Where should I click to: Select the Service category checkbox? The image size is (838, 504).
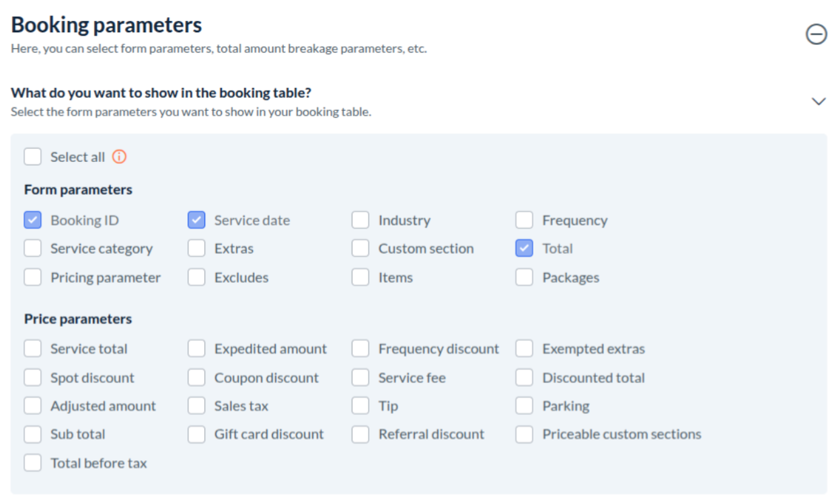coord(33,249)
